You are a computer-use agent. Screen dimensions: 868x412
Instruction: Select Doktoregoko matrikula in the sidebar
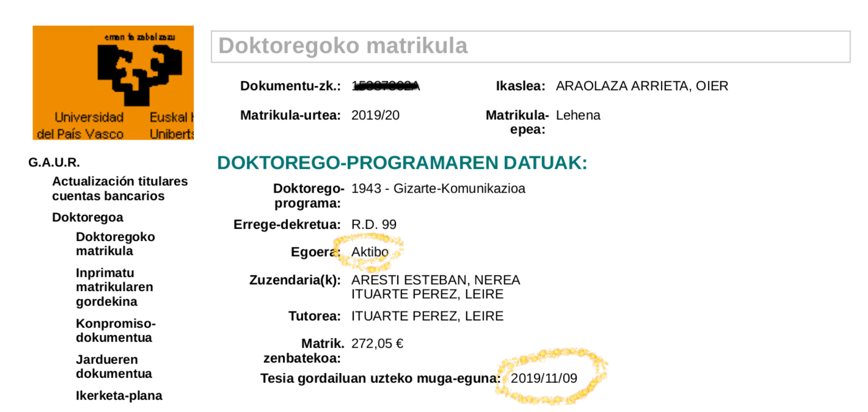click(x=115, y=244)
